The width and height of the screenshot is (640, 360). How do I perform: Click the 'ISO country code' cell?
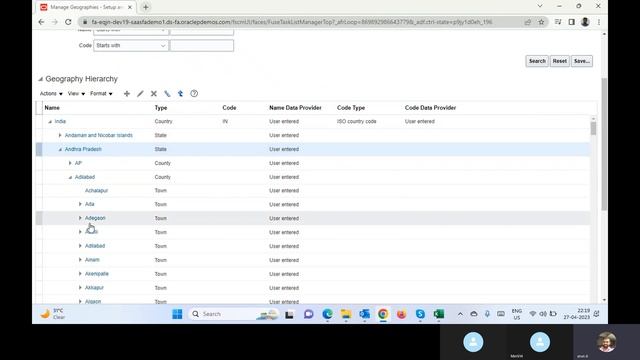[x=356, y=121]
